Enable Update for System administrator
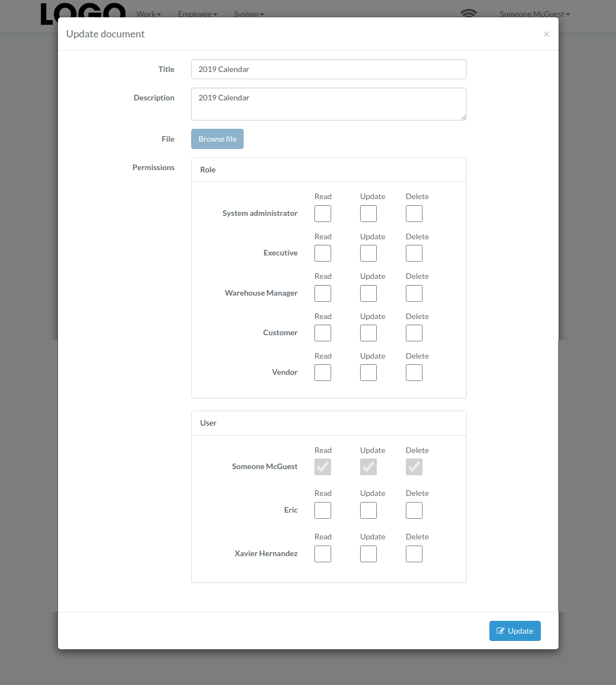This screenshot has width=616, height=685. [x=368, y=214]
